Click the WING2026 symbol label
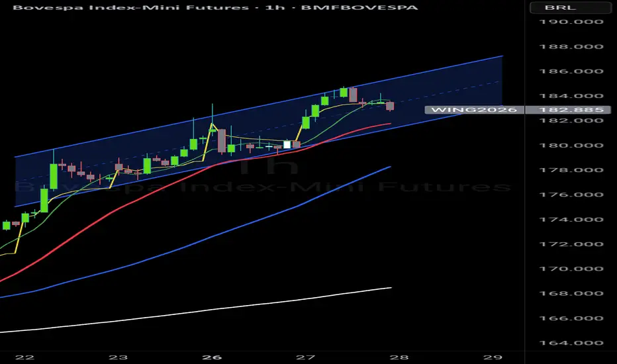 click(474, 110)
